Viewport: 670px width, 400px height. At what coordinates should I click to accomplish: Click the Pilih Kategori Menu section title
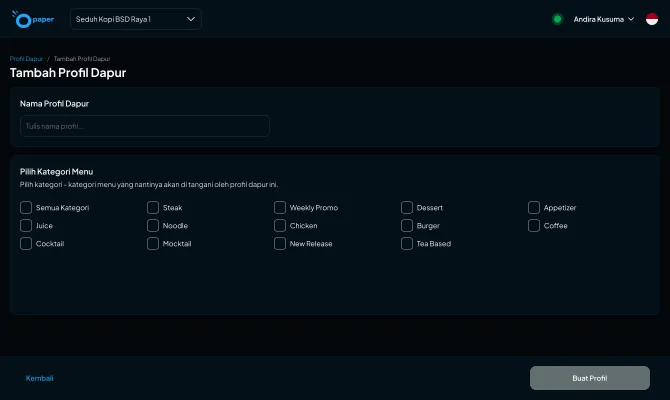click(x=56, y=172)
